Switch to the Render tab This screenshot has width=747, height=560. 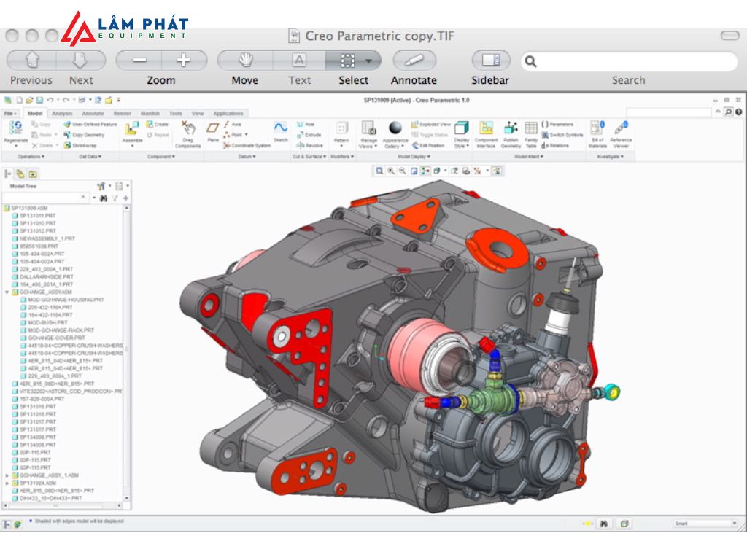[x=123, y=113]
